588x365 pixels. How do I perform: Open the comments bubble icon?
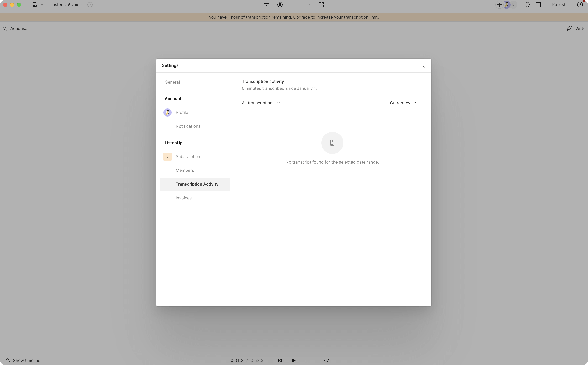[x=527, y=5]
